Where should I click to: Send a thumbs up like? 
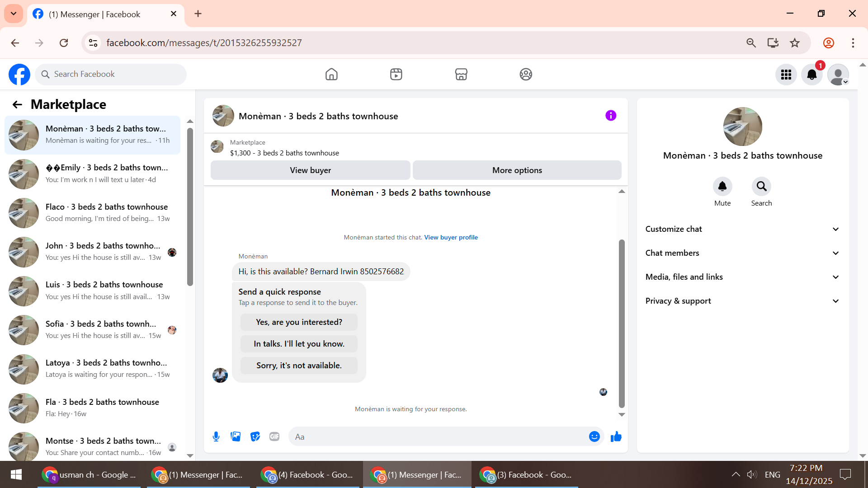coord(616,436)
